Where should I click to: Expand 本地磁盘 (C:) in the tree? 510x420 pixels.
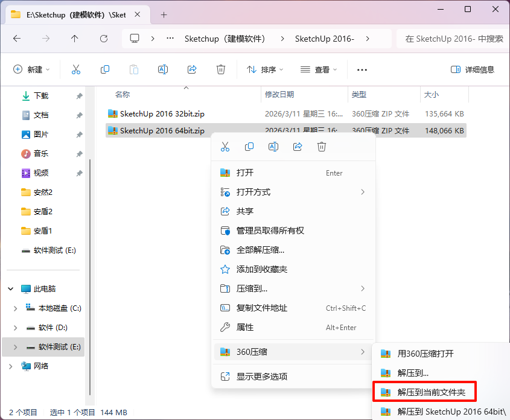[x=15, y=308]
